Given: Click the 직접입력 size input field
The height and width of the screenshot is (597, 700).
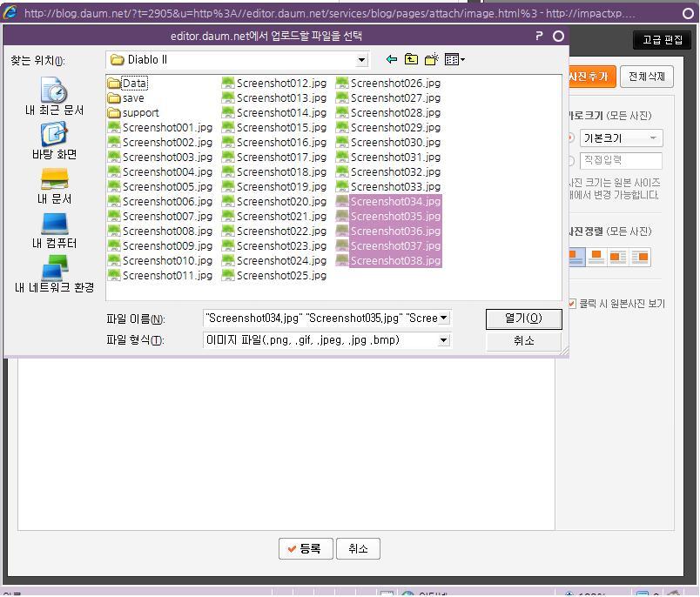Looking at the screenshot, I should [621, 161].
